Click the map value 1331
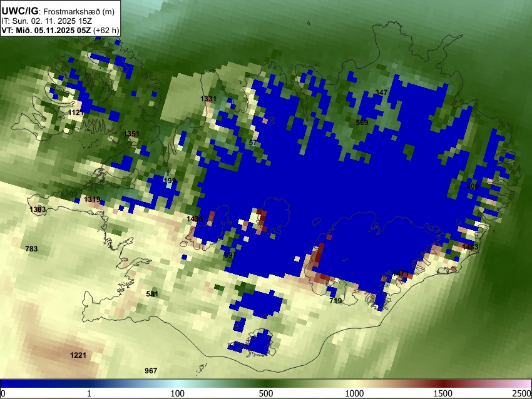The height and width of the screenshot is (399, 532). (x=208, y=99)
